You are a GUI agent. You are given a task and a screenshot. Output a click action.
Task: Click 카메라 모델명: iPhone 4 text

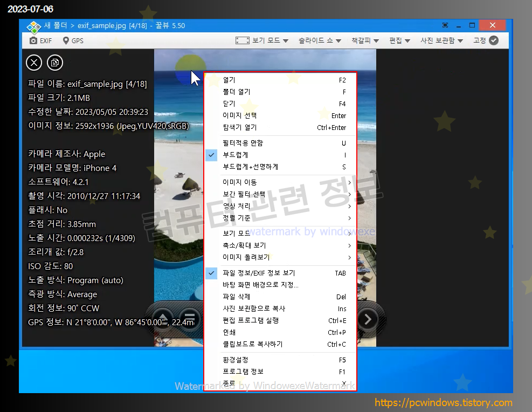point(72,168)
